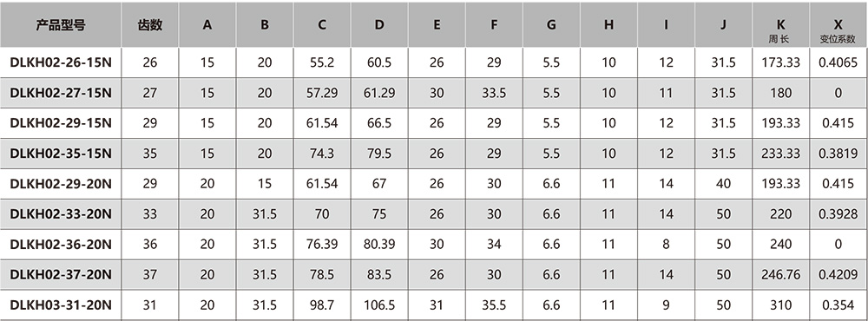868x321 pixels.
Task: Click the DLKH02-29-15N row label
Action: (x=61, y=123)
